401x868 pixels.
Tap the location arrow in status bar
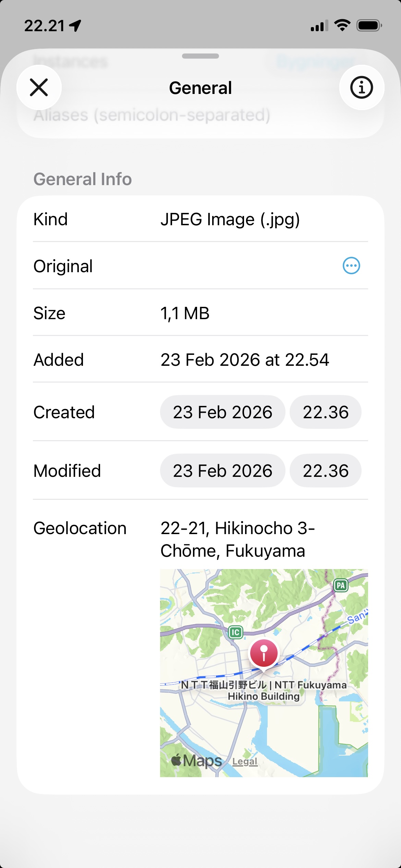pos(75,26)
